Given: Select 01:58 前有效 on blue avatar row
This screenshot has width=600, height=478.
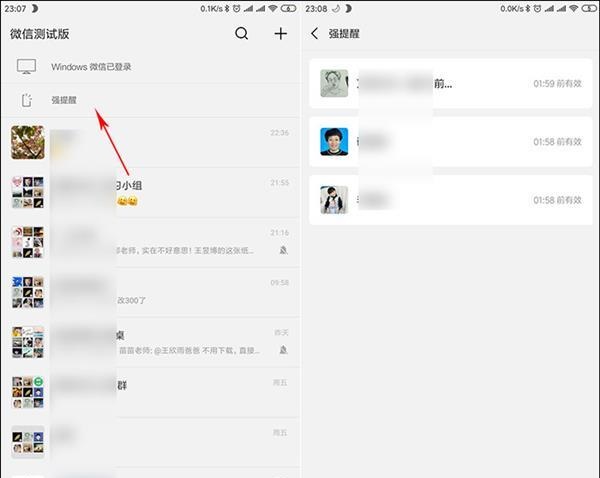Looking at the screenshot, I should (558, 142).
